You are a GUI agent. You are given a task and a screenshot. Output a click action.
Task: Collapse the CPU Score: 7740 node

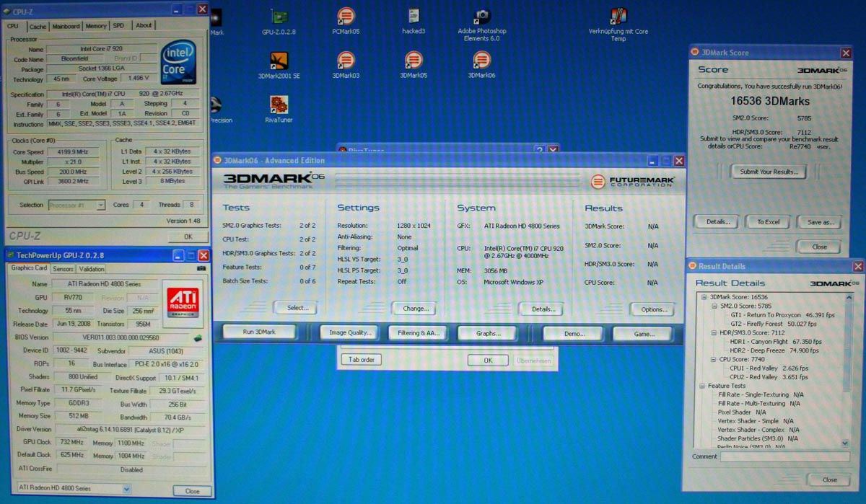pos(714,359)
